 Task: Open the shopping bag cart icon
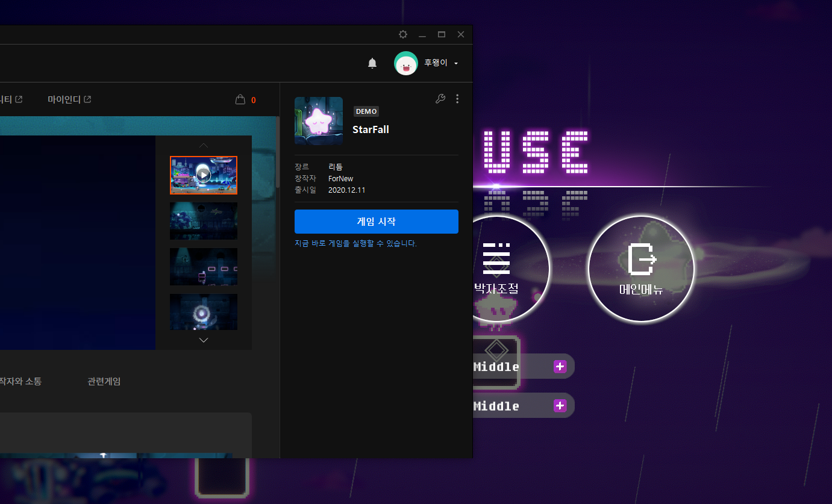pos(240,99)
